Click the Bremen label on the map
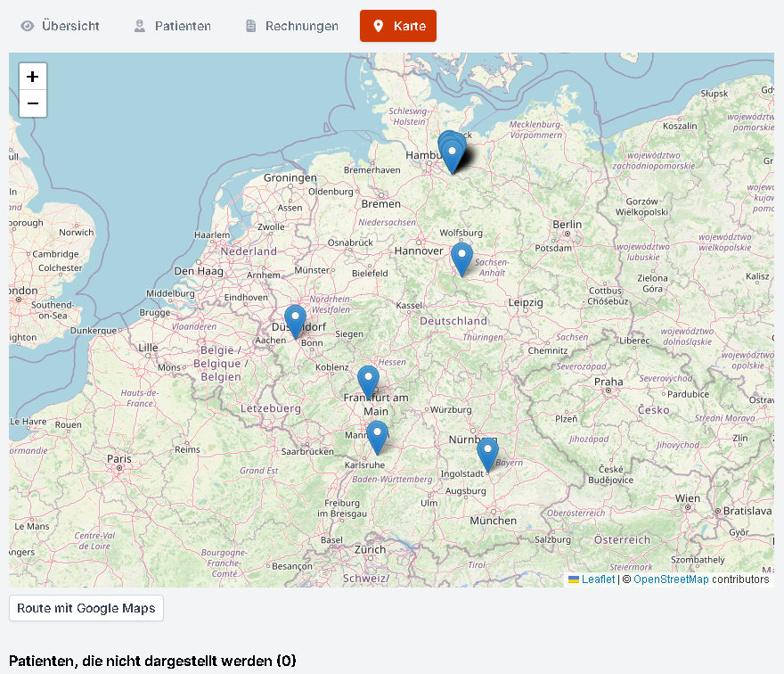 point(381,203)
